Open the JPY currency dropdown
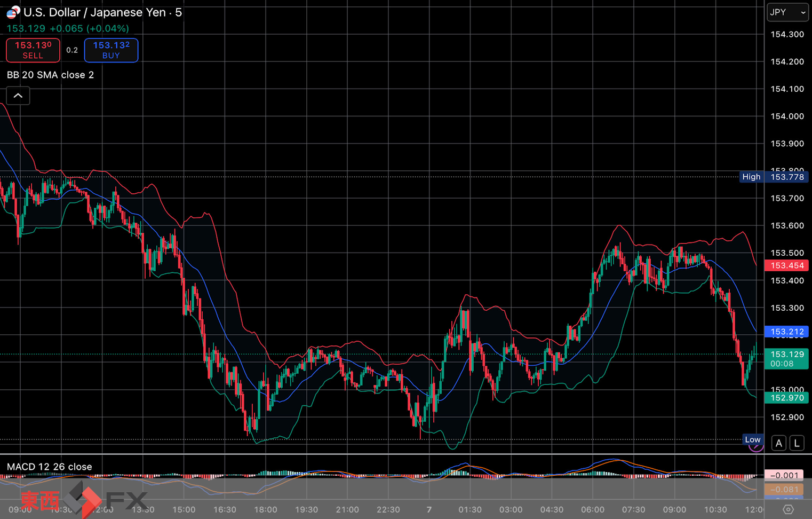 coord(787,12)
